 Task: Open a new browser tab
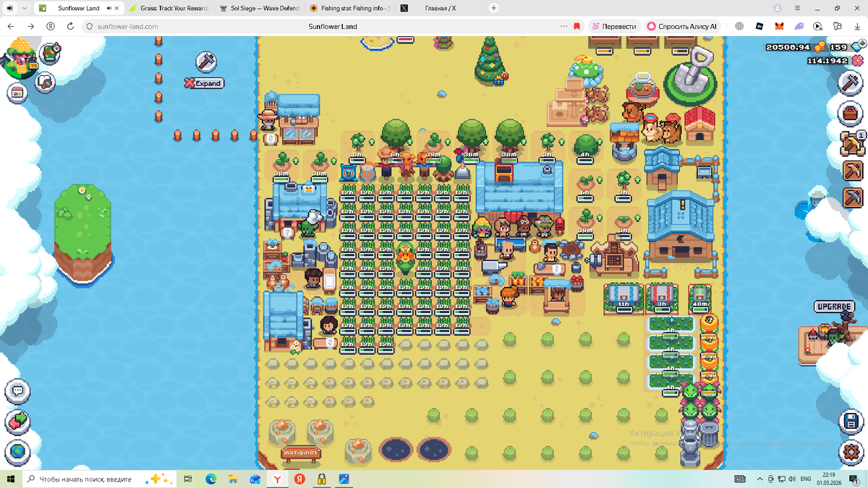(x=494, y=8)
